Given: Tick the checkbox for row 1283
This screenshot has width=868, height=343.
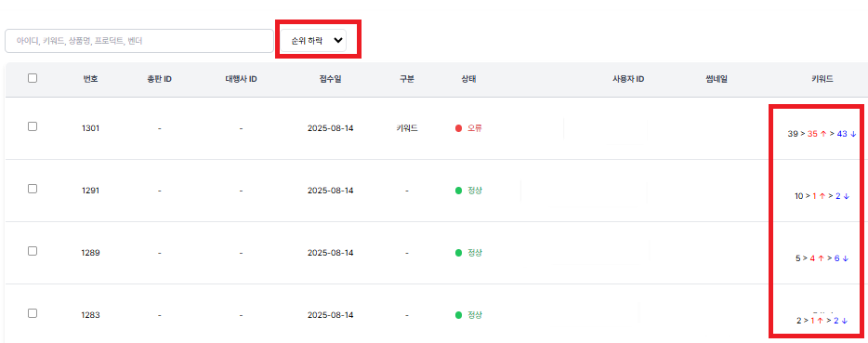Looking at the screenshot, I should pos(33,313).
